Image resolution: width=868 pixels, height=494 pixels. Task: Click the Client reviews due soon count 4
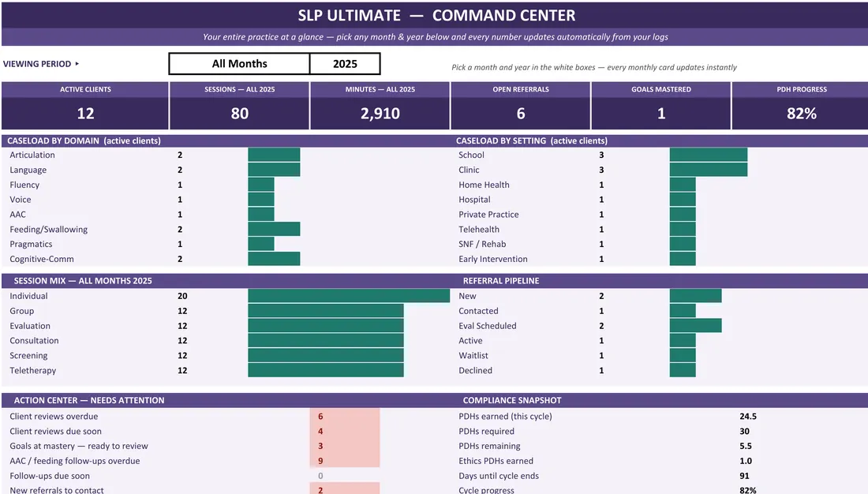point(320,432)
